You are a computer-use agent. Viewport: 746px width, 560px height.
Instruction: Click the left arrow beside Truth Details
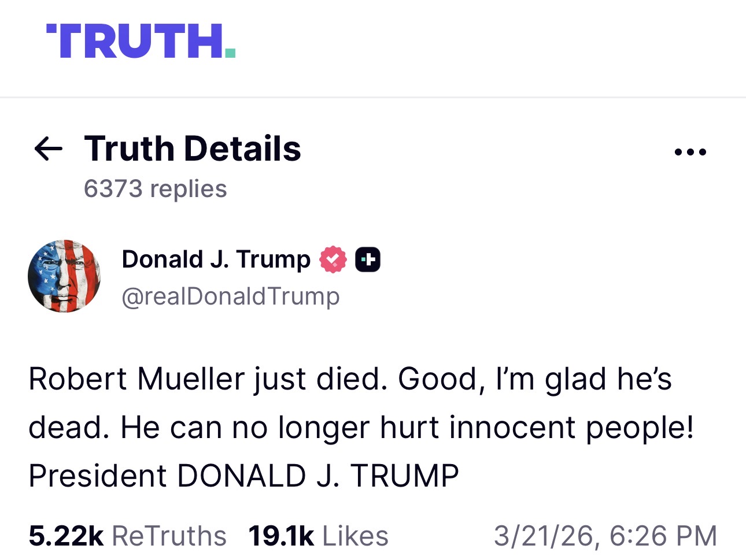tap(48, 150)
